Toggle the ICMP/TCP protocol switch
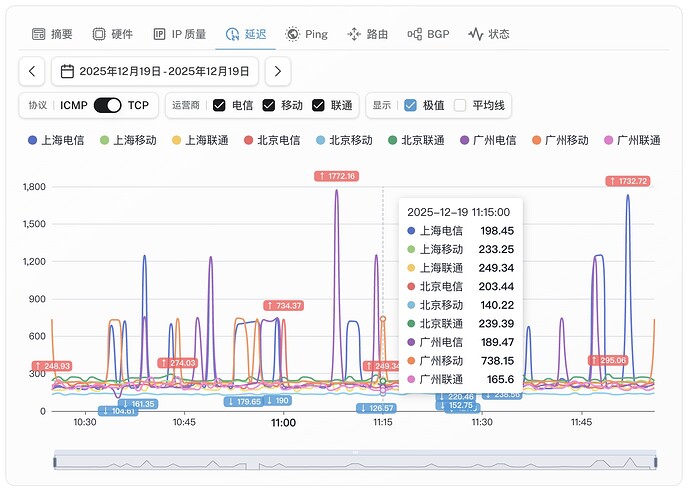690x493 pixels. [x=107, y=105]
